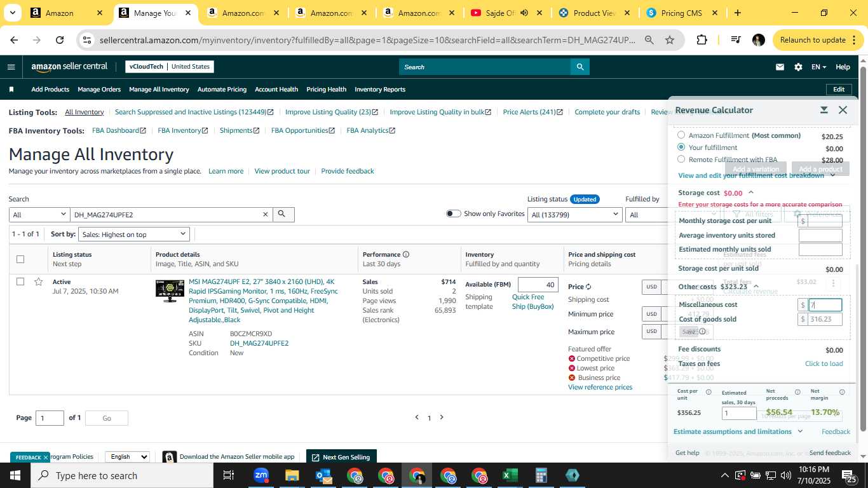Open the Add Products menu
The height and width of the screenshot is (488, 868).
50,90
